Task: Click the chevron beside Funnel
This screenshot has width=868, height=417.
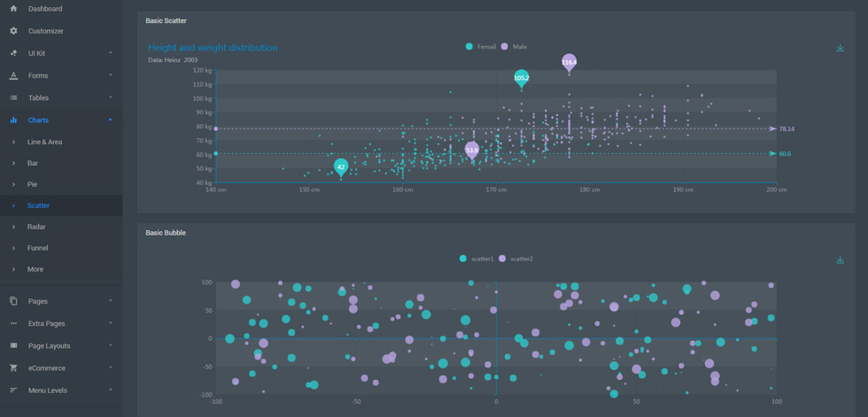Action: pos(13,248)
